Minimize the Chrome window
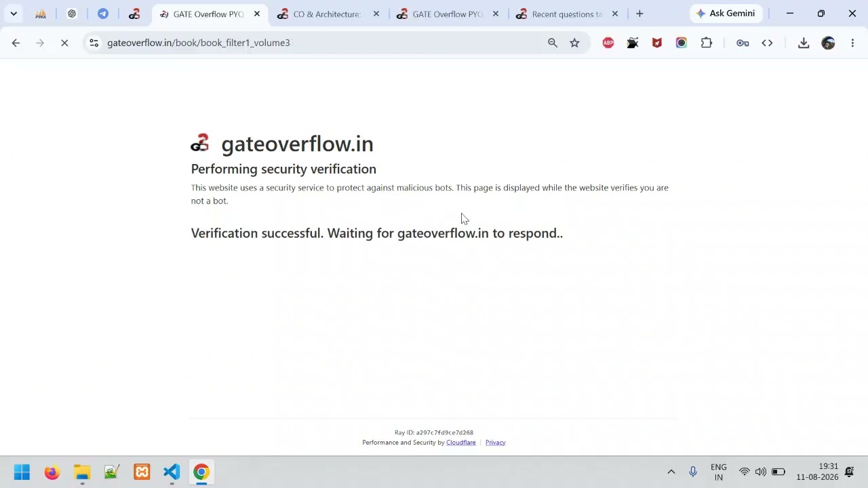Image resolution: width=868 pixels, height=488 pixels. (790, 14)
